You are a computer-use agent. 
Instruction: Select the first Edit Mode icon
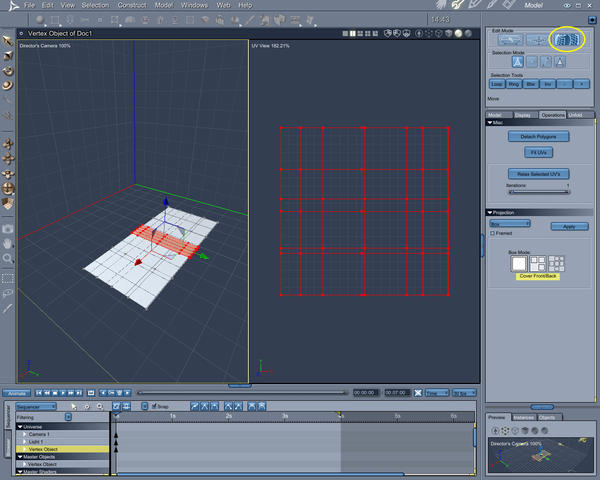[510, 39]
